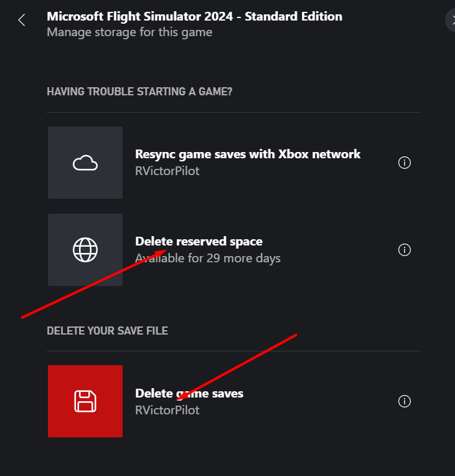The width and height of the screenshot is (455, 476).
Task: Click divider line below HAVING TROUBLE heading
Action: (233, 112)
